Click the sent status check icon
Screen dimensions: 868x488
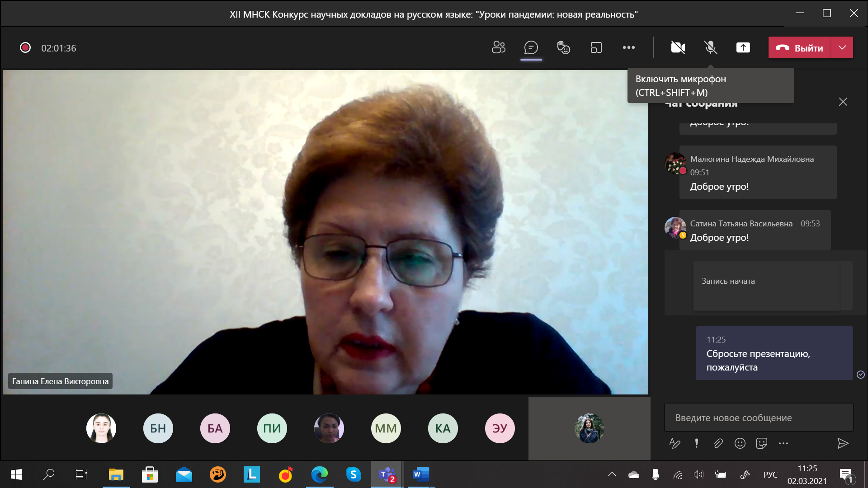point(861,374)
